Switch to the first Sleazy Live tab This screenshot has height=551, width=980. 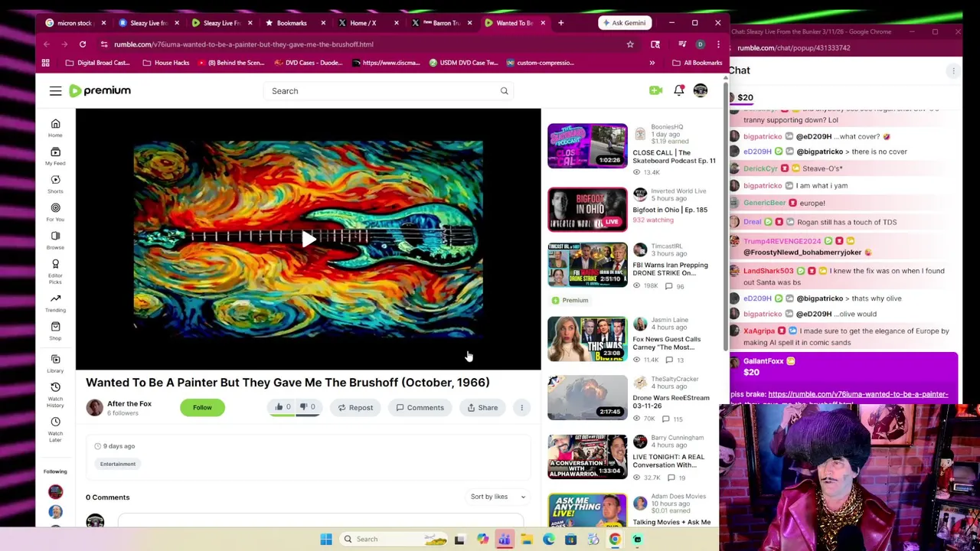click(149, 23)
